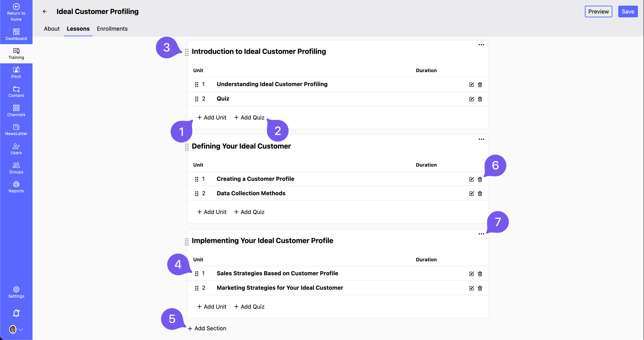Click Add Quiz under Defining Your Ideal Customer
Image resolution: width=644 pixels, height=340 pixels.
[249, 212]
